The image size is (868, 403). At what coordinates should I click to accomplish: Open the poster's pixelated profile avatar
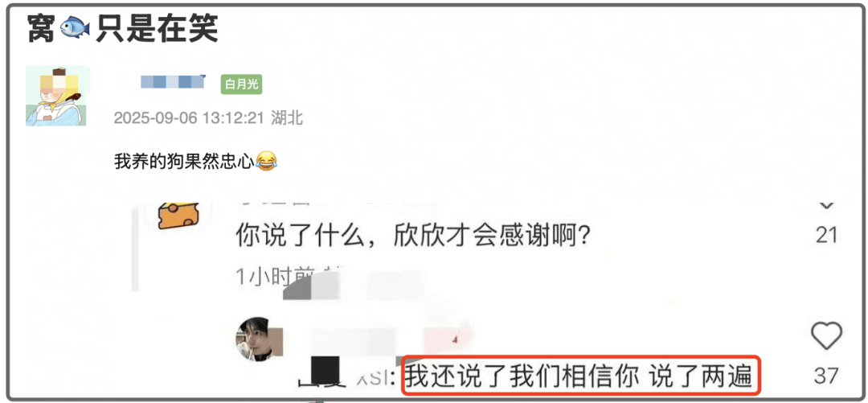[58, 96]
